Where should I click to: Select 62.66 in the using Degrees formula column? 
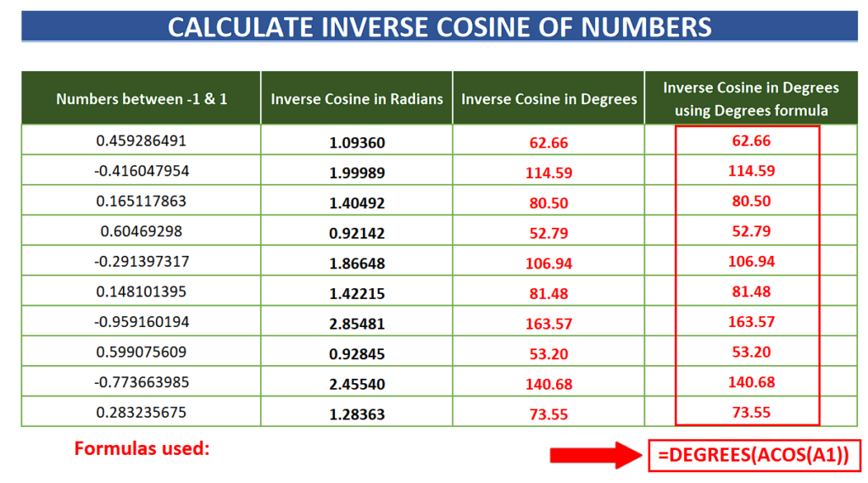coord(751,141)
